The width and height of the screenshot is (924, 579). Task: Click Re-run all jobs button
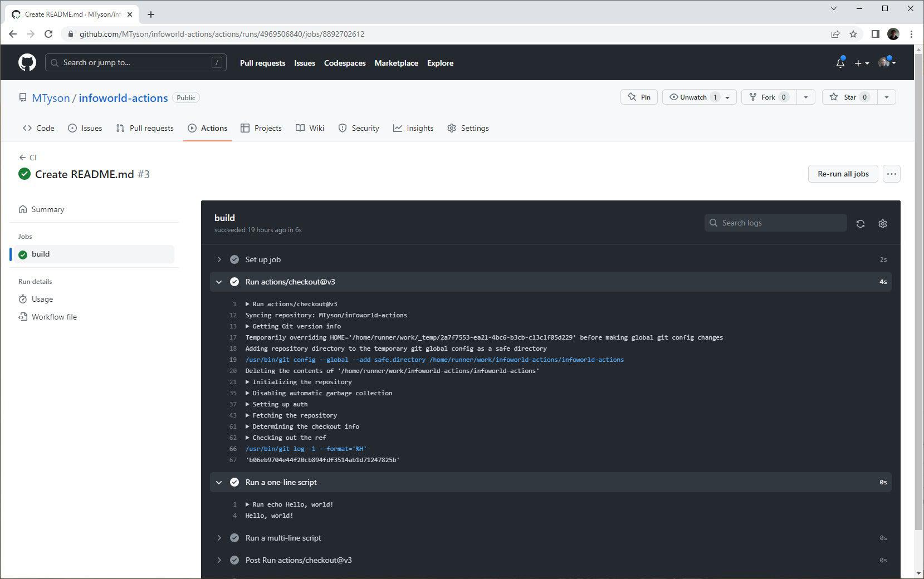point(843,174)
